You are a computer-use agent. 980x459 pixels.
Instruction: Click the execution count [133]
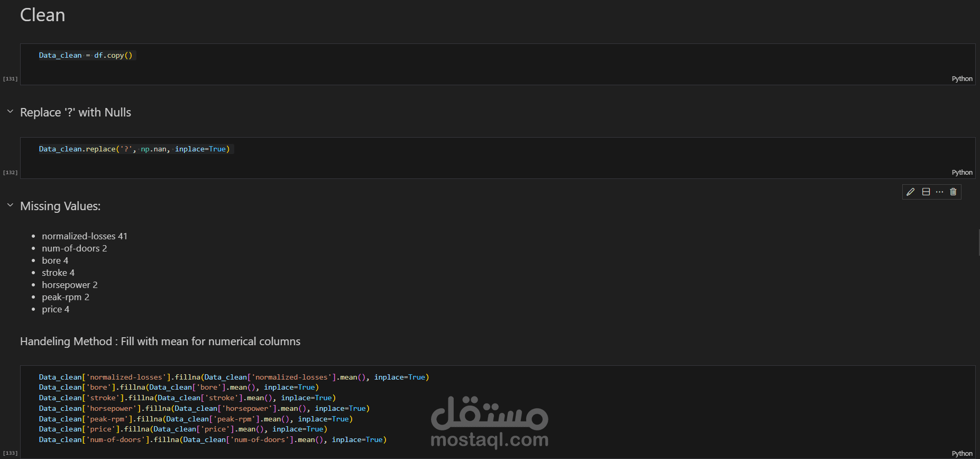pos(10,453)
